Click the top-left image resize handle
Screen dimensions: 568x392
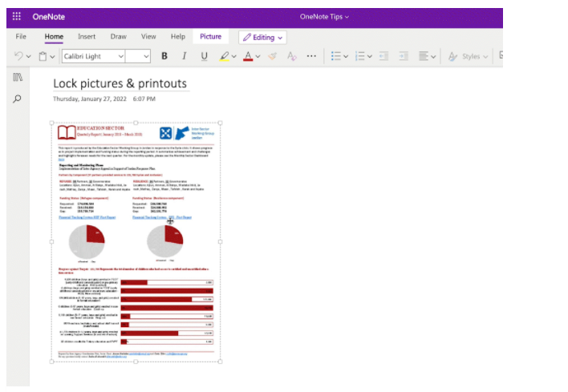(52, 123)
